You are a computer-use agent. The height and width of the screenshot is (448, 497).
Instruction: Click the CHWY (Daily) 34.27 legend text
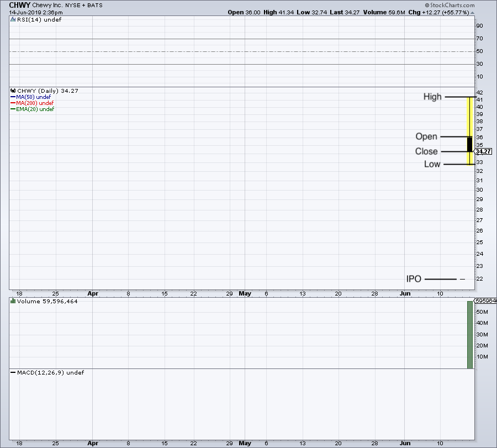tap(47, 91)
